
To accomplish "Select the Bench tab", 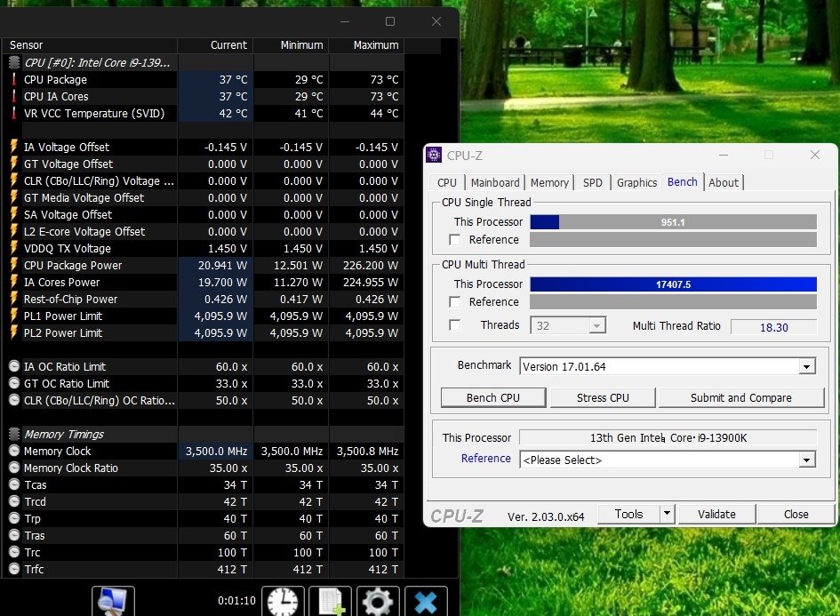I will click(683, 181).
